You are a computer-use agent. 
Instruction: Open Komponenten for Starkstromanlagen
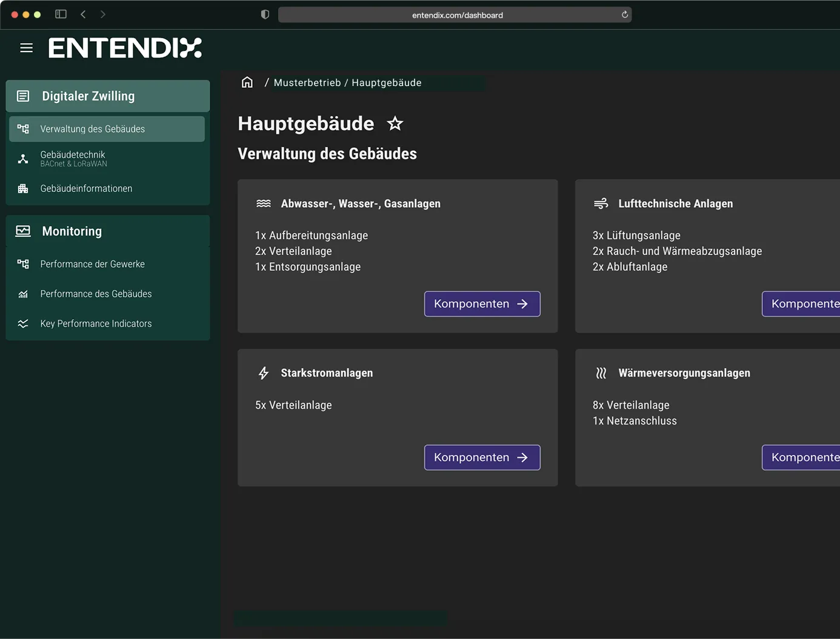(x=482, y=457)
